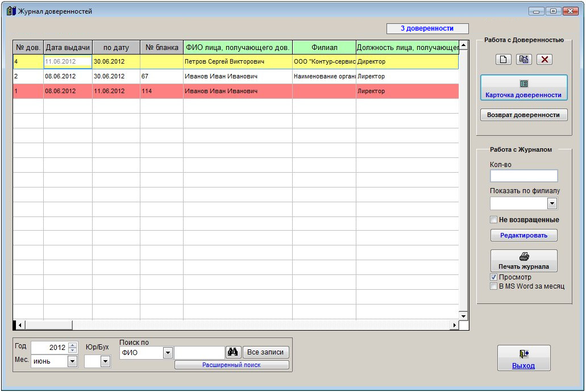Image resolution: width=586 pixels, height=392 pixels.
Task: Click the horizontal scrollbar thumb
Action: point(48,325)
